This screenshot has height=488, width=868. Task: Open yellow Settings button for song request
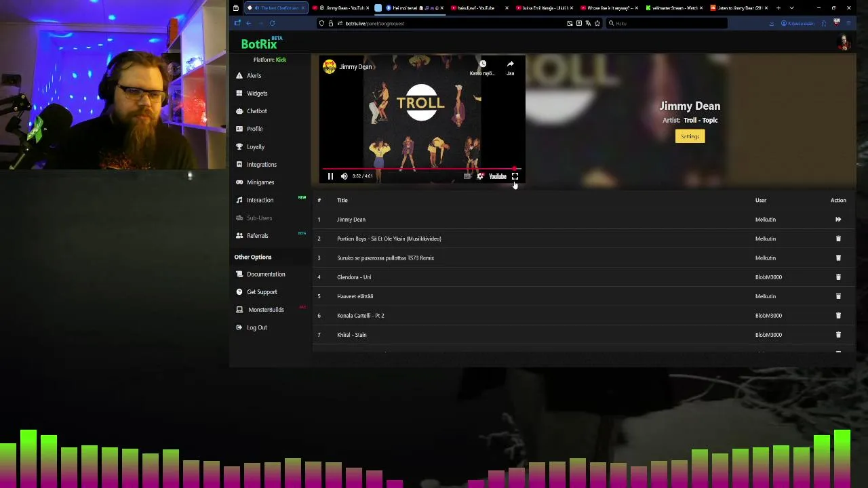[x=690, y=136]
